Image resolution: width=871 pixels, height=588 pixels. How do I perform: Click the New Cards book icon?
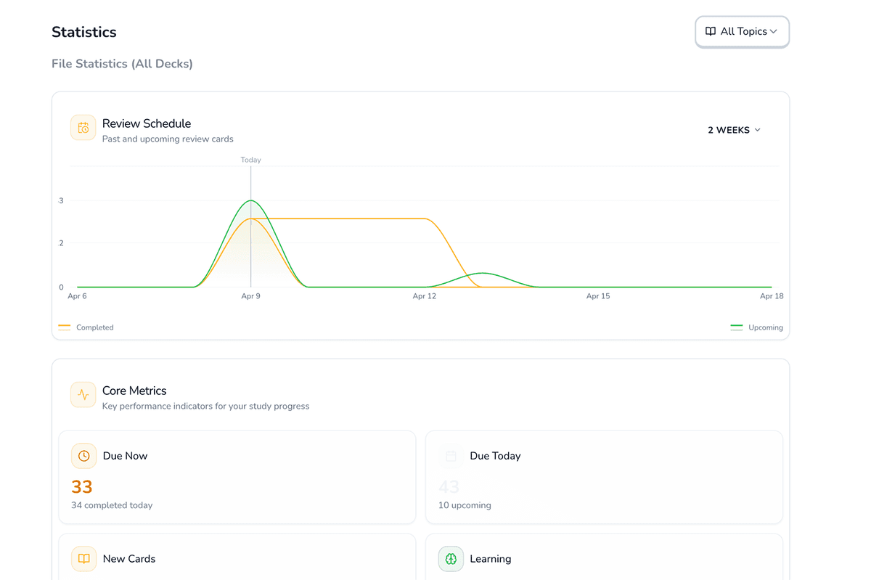(x=83, y=559)
